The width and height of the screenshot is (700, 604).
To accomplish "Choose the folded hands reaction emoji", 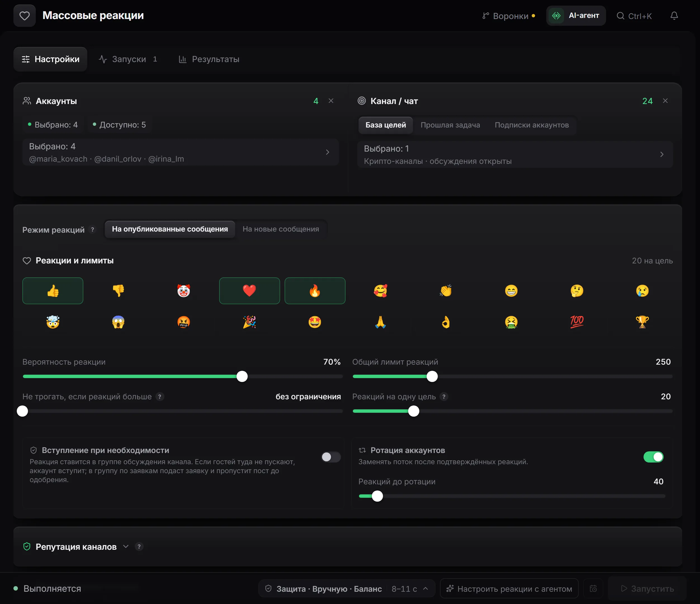I will coord(380,322).
